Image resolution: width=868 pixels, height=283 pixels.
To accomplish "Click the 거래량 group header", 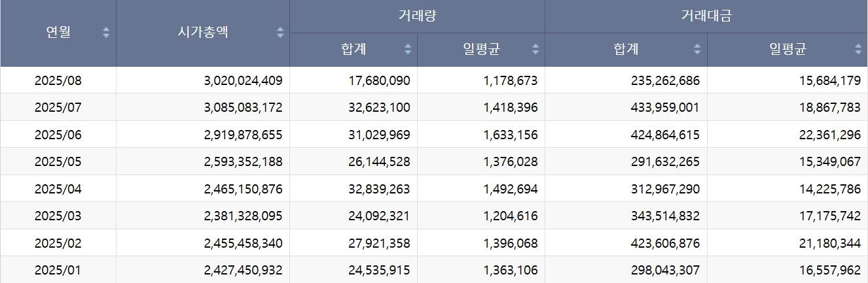I will [417, 16].
